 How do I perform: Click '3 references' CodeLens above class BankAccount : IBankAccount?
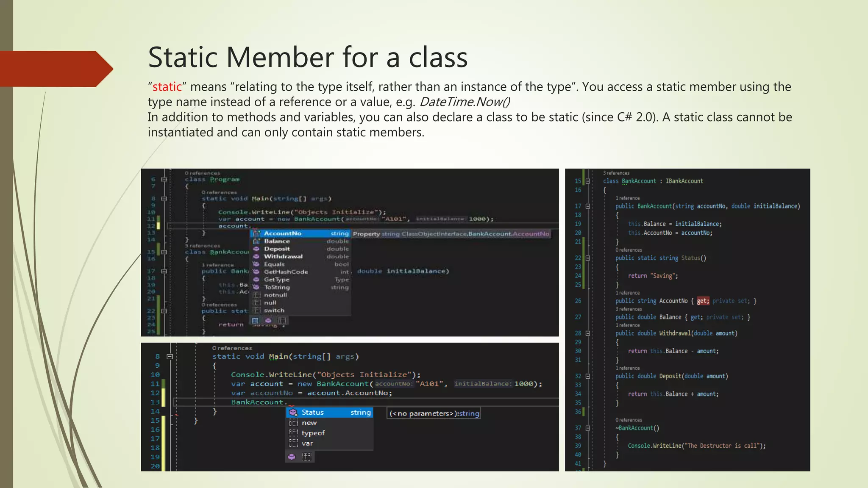[x=616, y=173]
